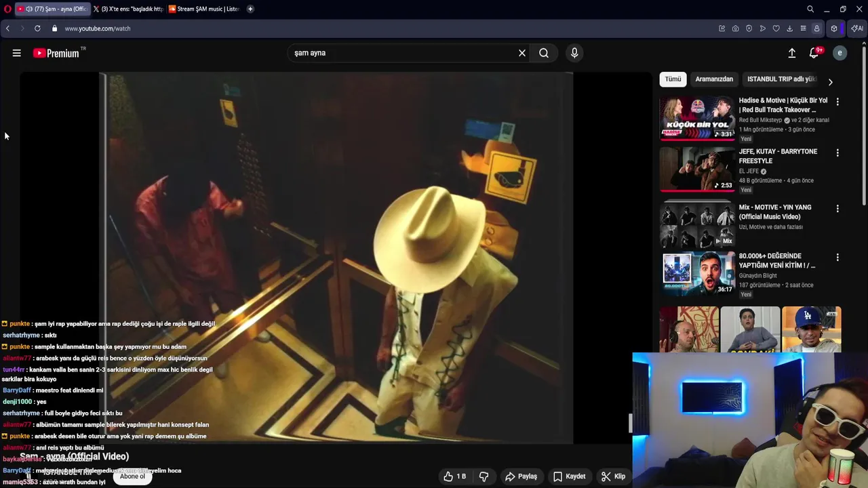This screenshot has width=868, height=488.
Task: Reload the page with the refresh icon
Action: [x=37, y=28]
